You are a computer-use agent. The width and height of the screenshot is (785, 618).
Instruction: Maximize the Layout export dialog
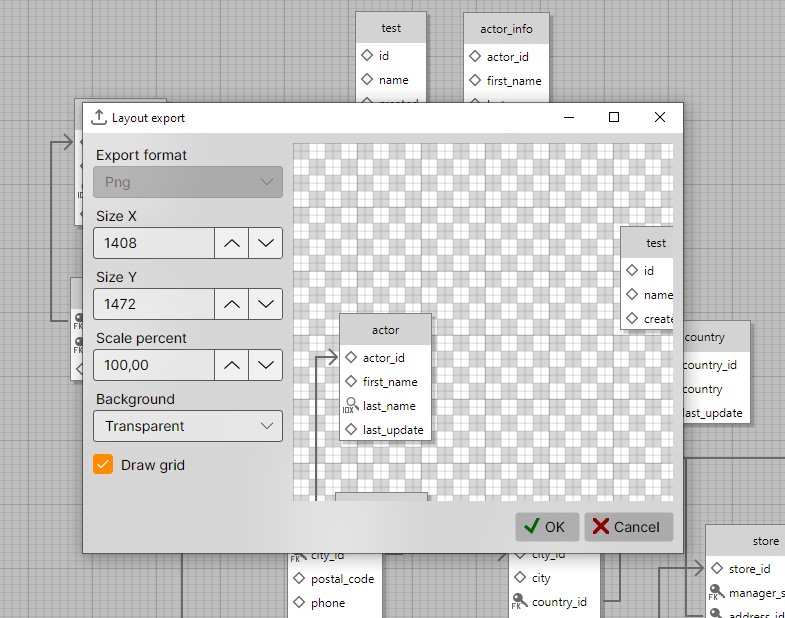click(614, 117)
